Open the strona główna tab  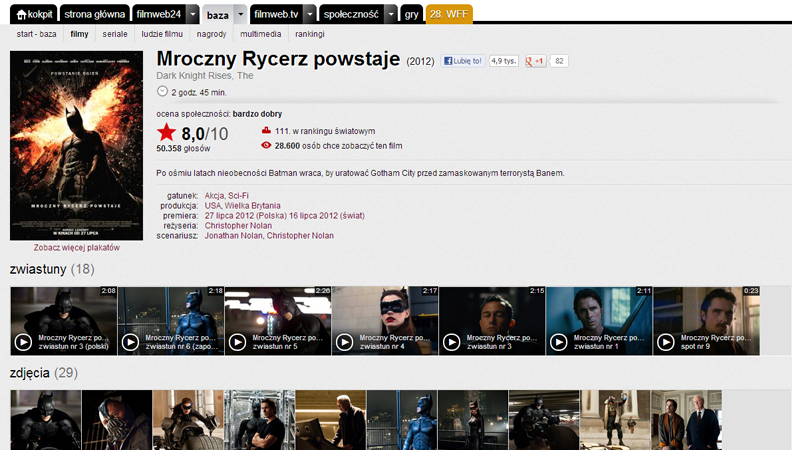click(x=94, y=14)
